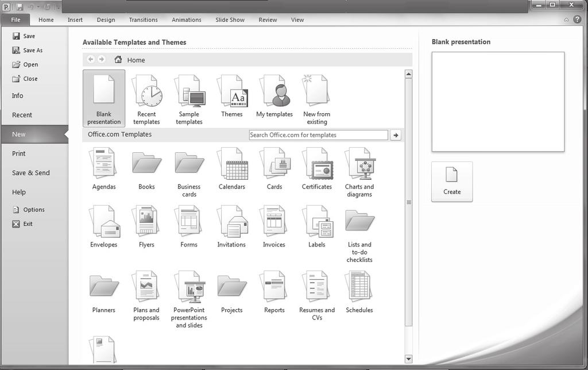Open the Forms template category
This screenshot has height=370, width=588.
[189, 226]
